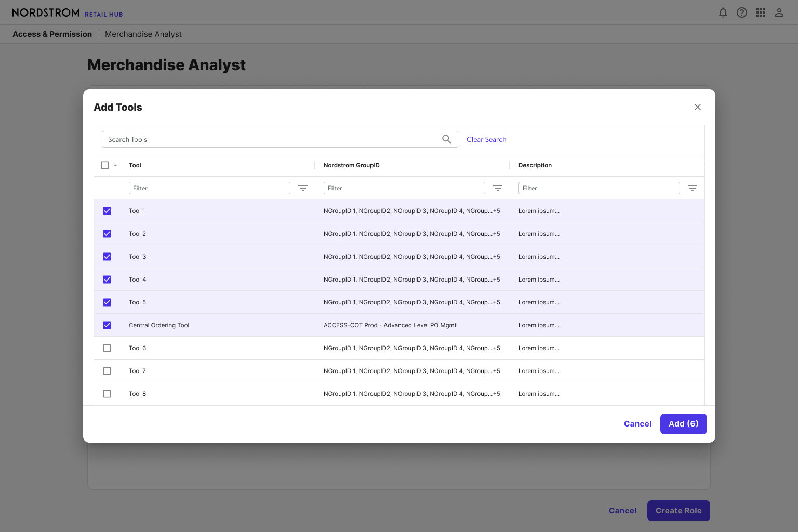Open the apps grid launcher icon
This screenshot has width=798, height=532.
(x=761, y=12)
